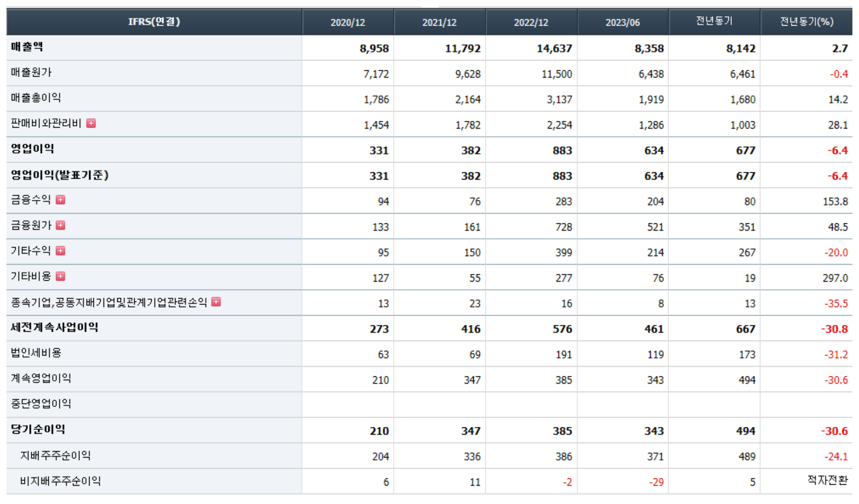Screen dimensions: 859x504
Task: Select 매출총이익 change 14.2
Action: (x=838, y=99)
